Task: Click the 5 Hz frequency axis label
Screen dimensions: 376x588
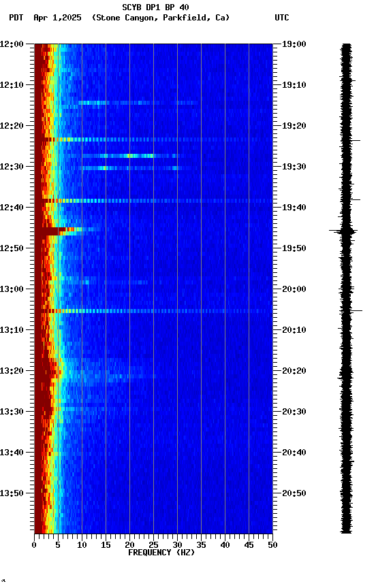Action: click(x=58, y=545)
